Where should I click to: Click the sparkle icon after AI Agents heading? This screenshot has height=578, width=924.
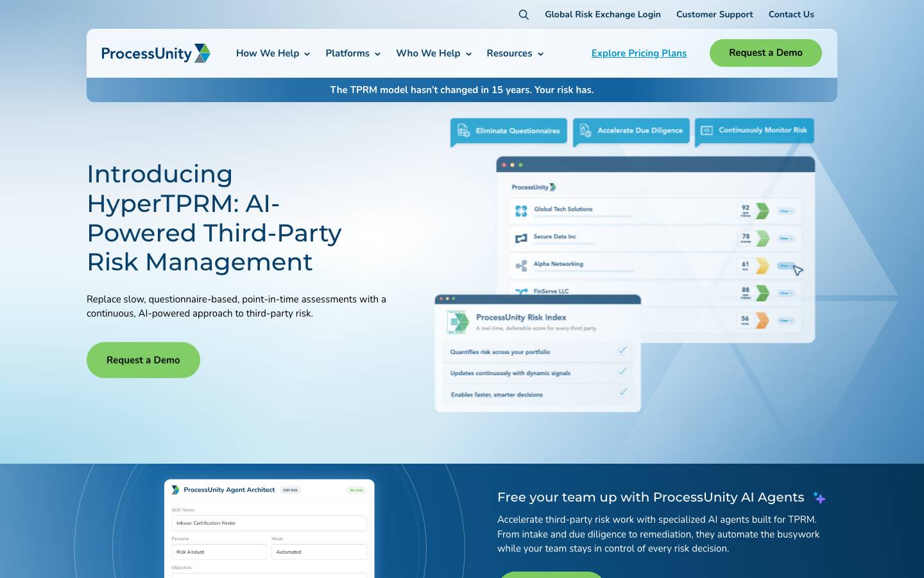(x=819, y=497)
